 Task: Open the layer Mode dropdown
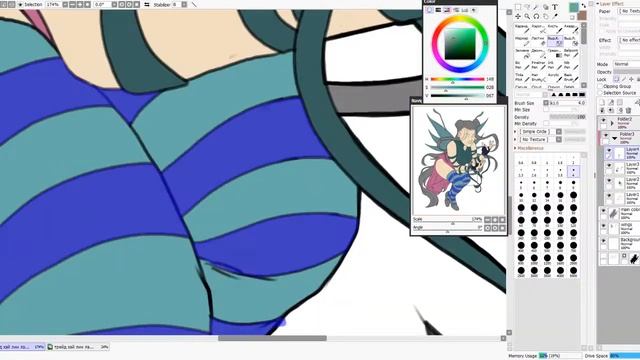pyautogui.click(x=627, y=64)
